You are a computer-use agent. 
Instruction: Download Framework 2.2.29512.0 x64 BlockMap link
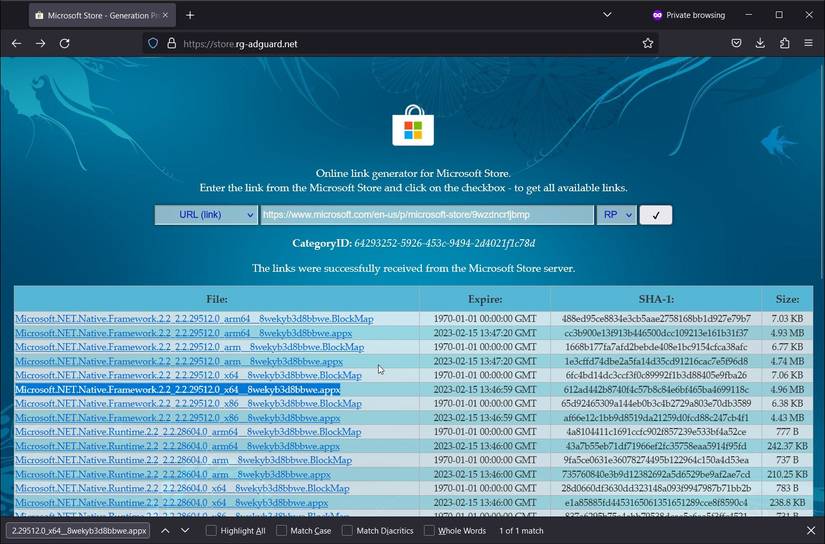188,375
